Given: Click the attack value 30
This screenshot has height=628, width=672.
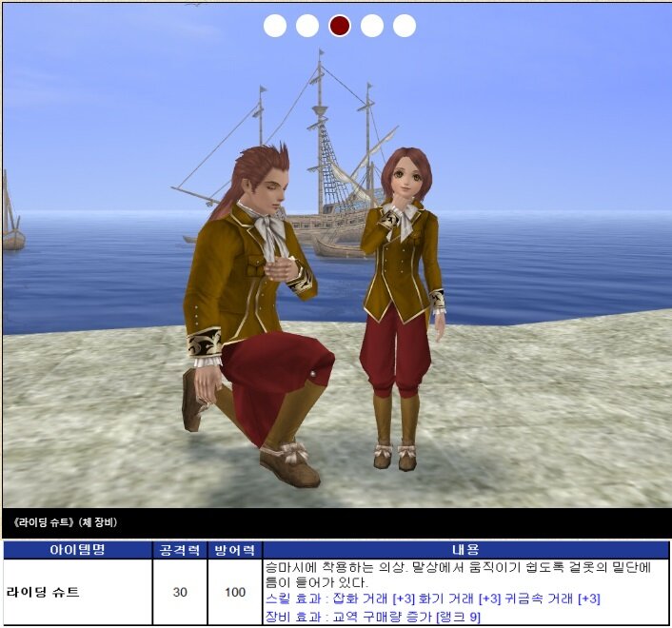Looking at the screenshot, I should (x=180, y=592).
